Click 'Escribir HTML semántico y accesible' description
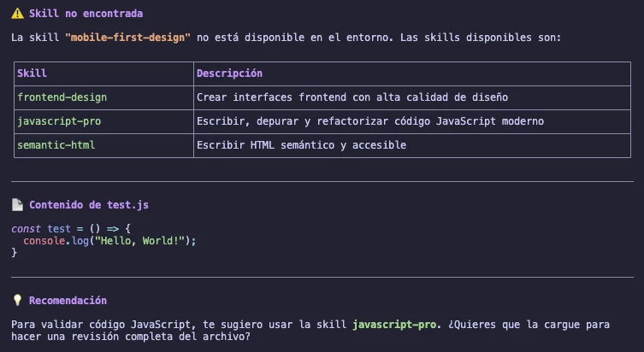 click(x=301, y=145)
